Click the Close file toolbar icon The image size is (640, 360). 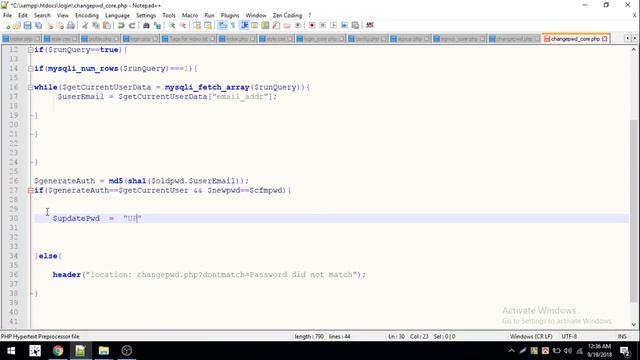pos(49,25)
